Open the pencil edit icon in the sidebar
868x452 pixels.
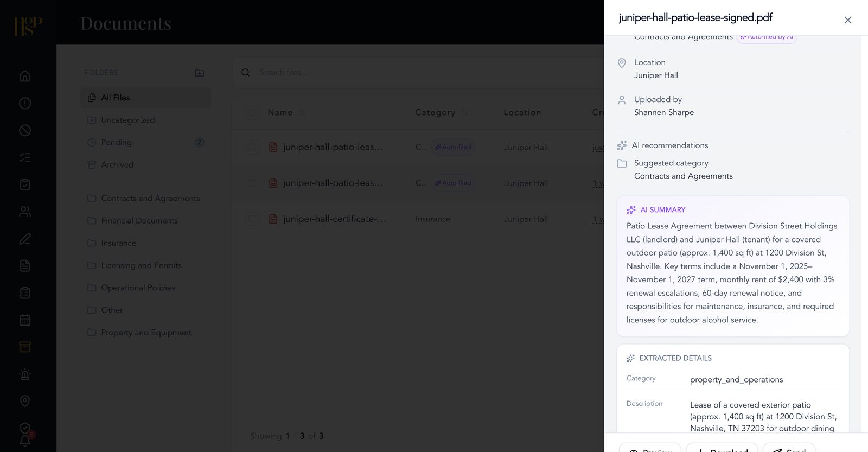[25, 239]
